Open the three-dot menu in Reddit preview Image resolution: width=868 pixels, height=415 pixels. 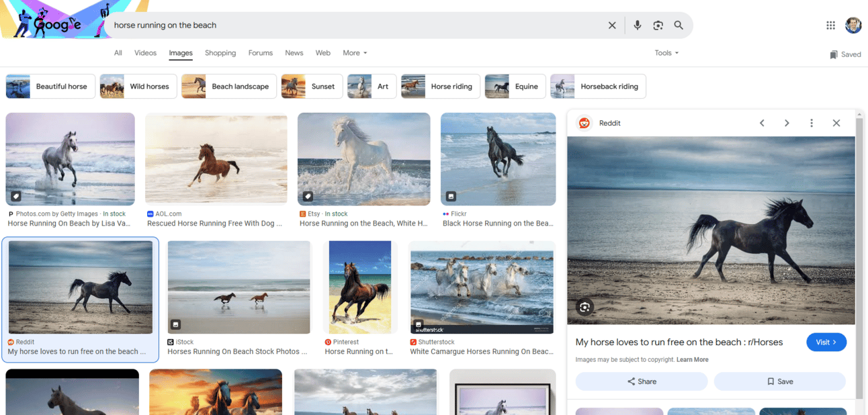tap(812, 123)
